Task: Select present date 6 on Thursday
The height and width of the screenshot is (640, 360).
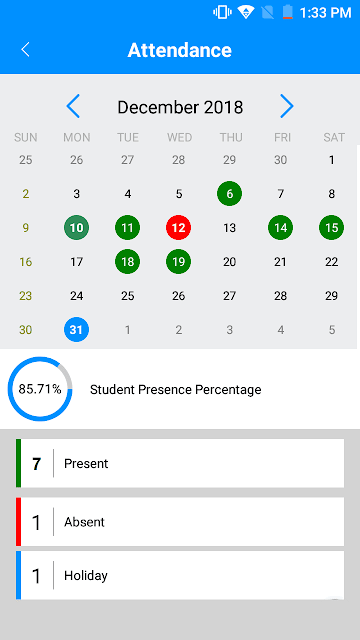Action: [x=229, y=193]
